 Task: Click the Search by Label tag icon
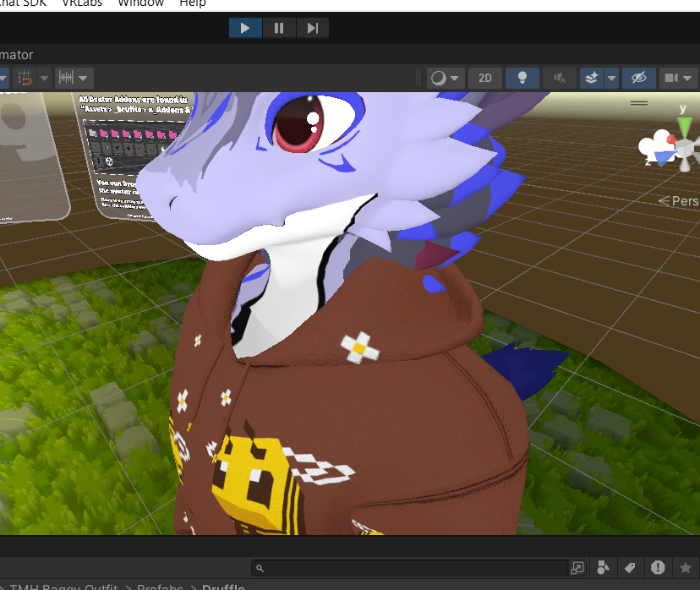point(630,568)
